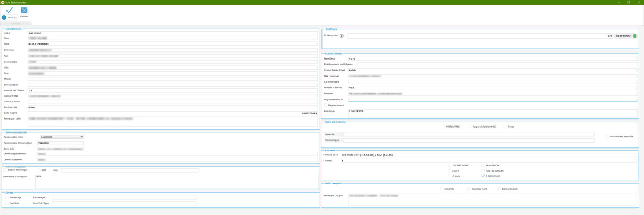
Task: Check the Edition Numérique checkbox
Action: pyautogui.click(x=5, y=170)
